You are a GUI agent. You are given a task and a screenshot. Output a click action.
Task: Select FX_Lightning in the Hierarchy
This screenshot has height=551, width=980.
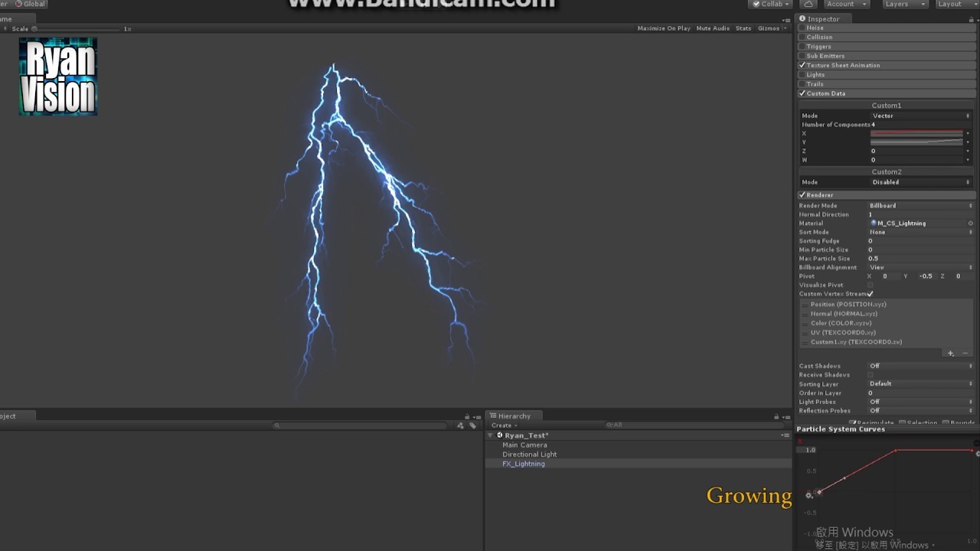524,463
